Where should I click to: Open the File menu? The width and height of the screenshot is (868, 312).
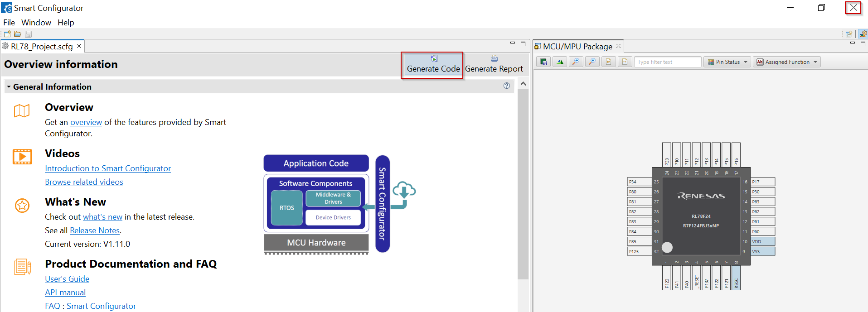click(x=9, y=23)
